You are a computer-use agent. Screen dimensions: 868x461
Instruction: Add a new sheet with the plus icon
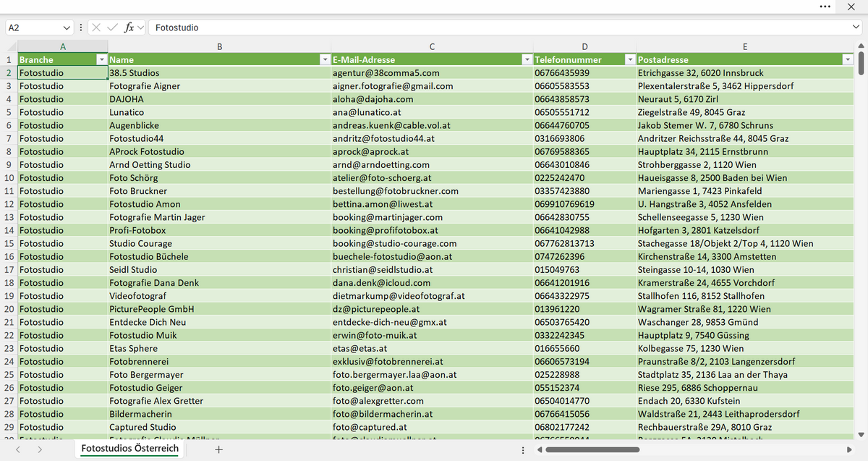point(218,449)
